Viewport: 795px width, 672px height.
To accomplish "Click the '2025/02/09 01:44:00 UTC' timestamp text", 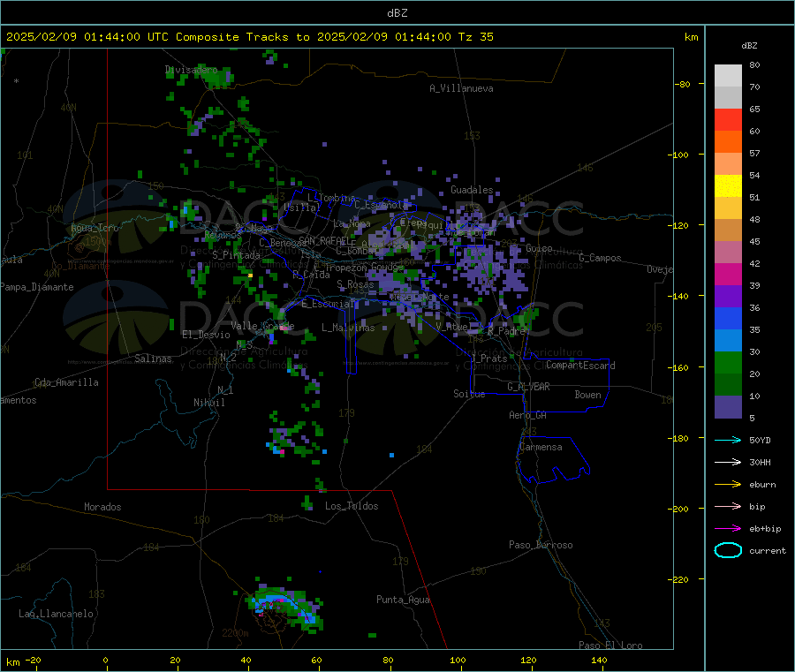I will click(x=87, y=37).
